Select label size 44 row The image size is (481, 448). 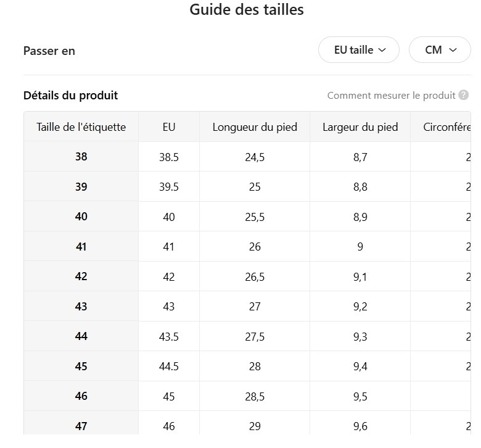click(x=81, y=336)
